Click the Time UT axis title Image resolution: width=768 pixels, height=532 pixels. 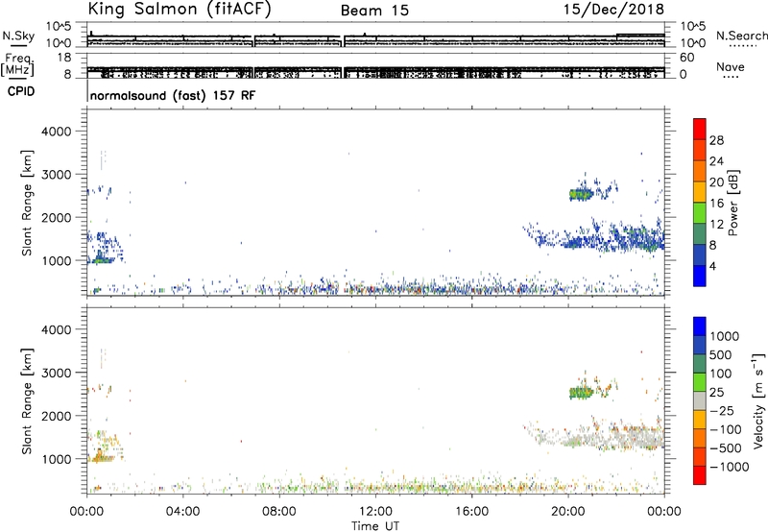[x=375, y=526]
